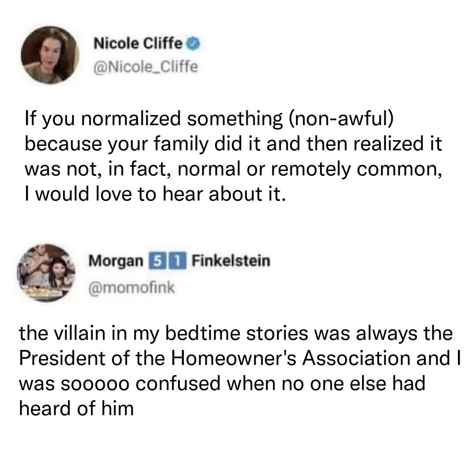The height and width of the screenshot is (476, 476).
Task: Click the line "I would love to hear about it."
Action: 156,194
